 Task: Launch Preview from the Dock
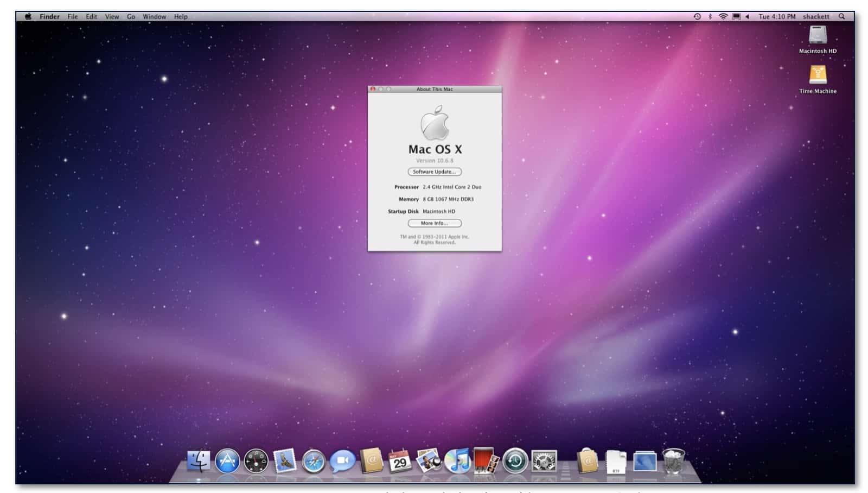click(x=429, y=462)
